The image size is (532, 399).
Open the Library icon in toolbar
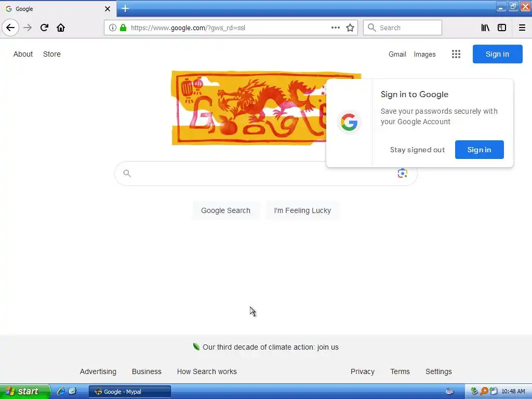[485, 28]
